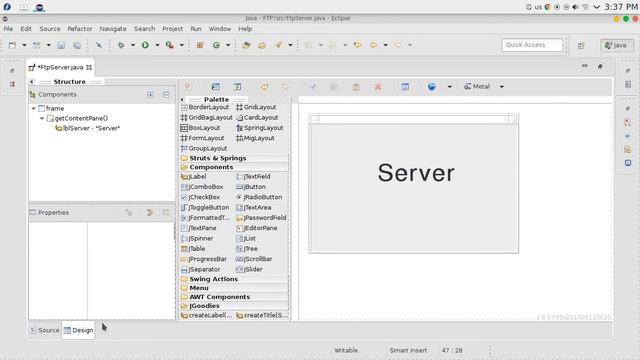Click the volume icon in system tray
Screen dimensions: 640x360
pyautogui.click(x=576, y=7)
